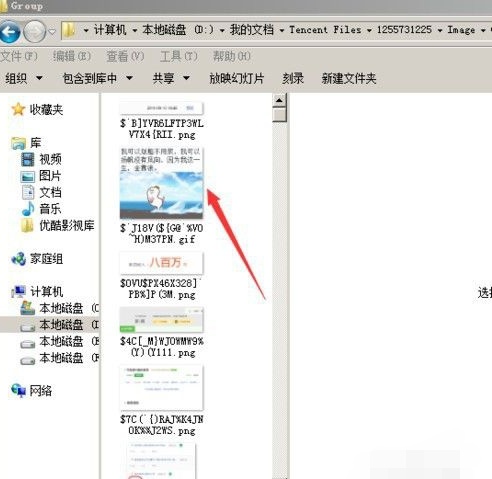Open the 文件(F) menu
The width and height of the screenshot is (492, 479).
[19, 56]
